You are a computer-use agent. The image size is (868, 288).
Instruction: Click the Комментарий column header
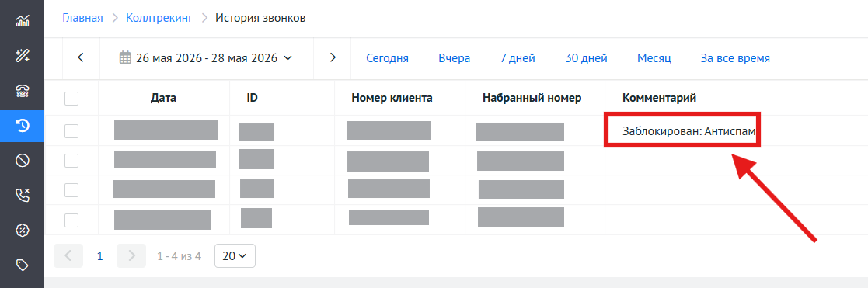(659, 99)
